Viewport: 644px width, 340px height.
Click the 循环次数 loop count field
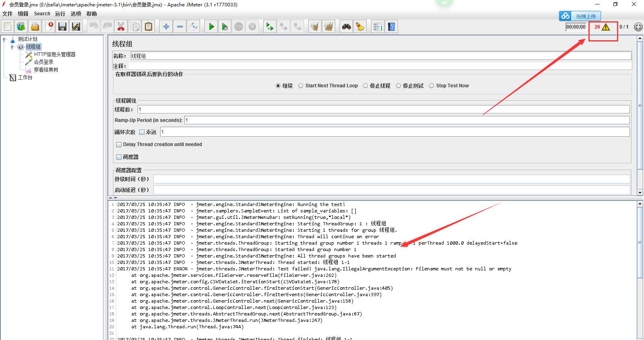coord(395,132)
